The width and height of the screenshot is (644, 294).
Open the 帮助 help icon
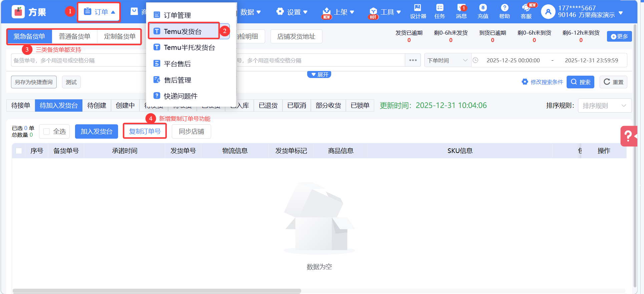click(504, 11)
